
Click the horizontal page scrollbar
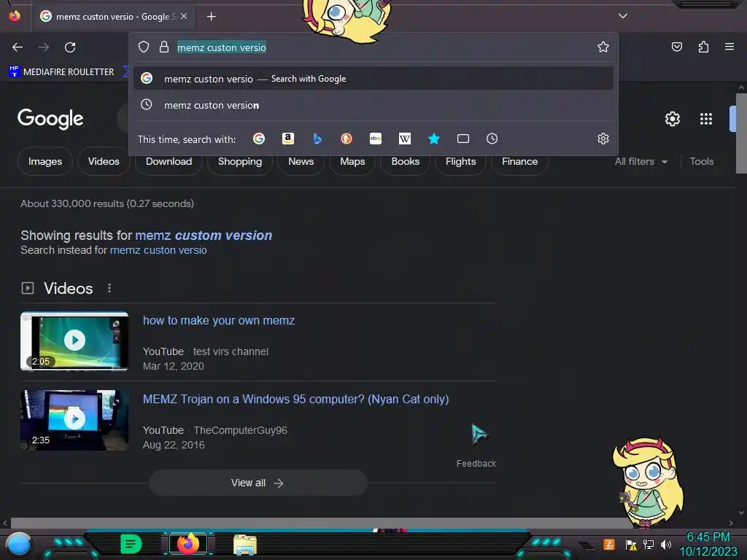click(322, 523)
